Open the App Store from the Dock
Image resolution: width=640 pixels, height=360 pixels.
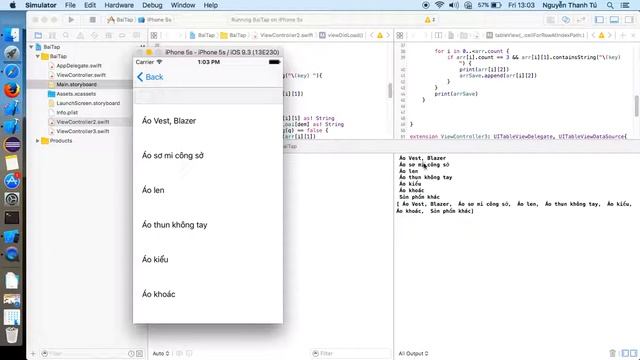pyautogui.click(x=12, y=181)
